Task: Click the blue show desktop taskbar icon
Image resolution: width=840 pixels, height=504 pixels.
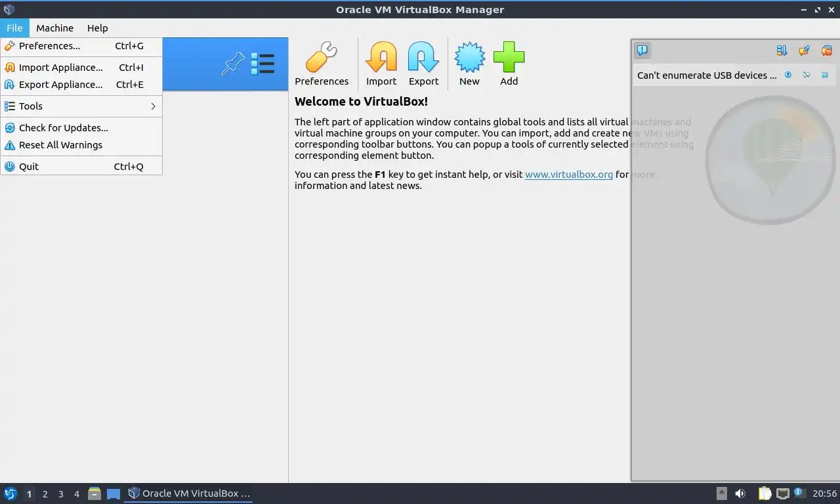Action: [114, 493]
